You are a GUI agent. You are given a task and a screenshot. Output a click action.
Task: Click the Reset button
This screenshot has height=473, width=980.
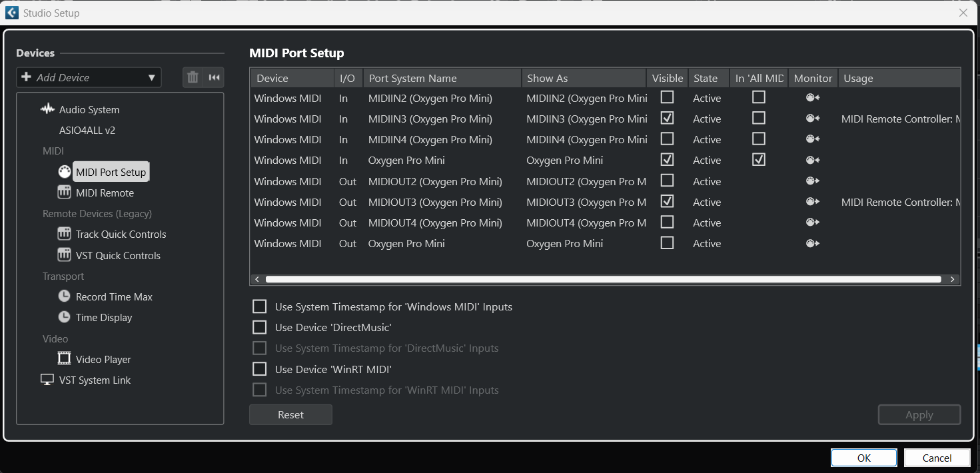click(290, 414)
